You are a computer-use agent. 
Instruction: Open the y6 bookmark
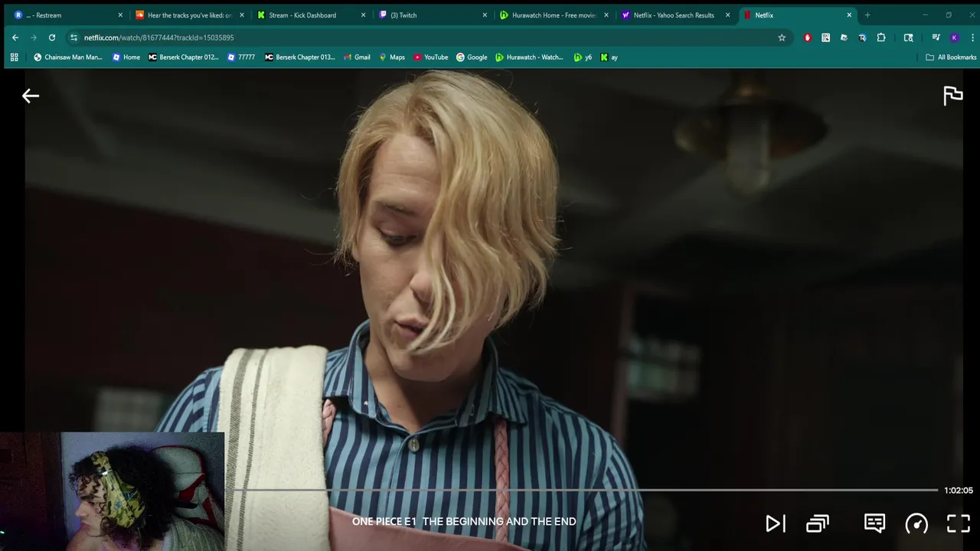583,57
